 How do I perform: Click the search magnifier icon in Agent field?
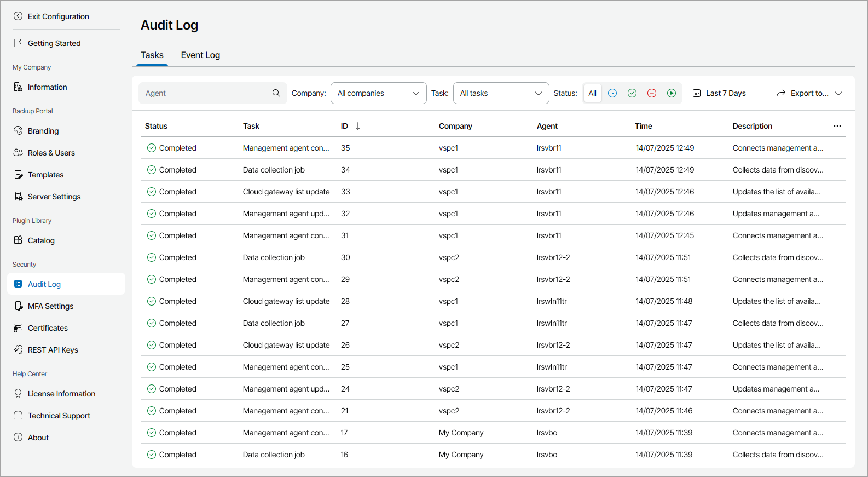coord(276,93)
